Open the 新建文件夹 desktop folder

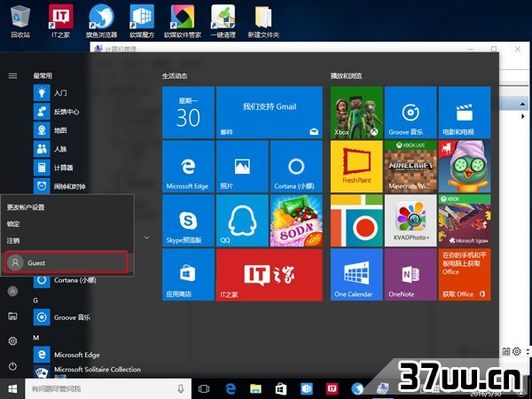pos(263,21)
